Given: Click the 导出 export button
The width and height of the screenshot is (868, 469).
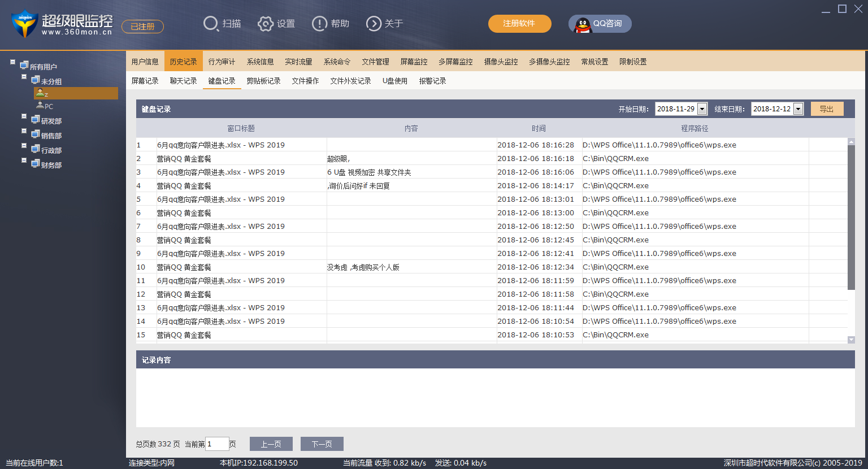Looking at the screenshot, I should pyautogui.click(x=827, y=109).
